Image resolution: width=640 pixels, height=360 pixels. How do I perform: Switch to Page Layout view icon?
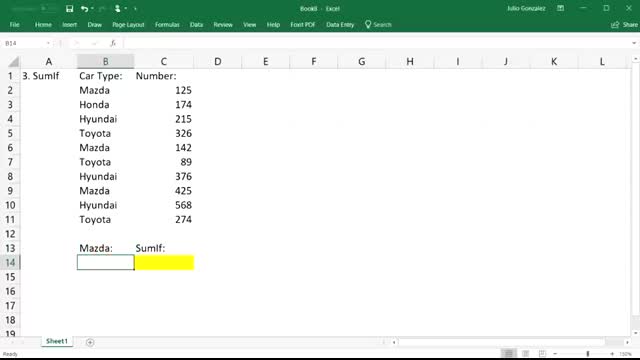pos(526,353)
